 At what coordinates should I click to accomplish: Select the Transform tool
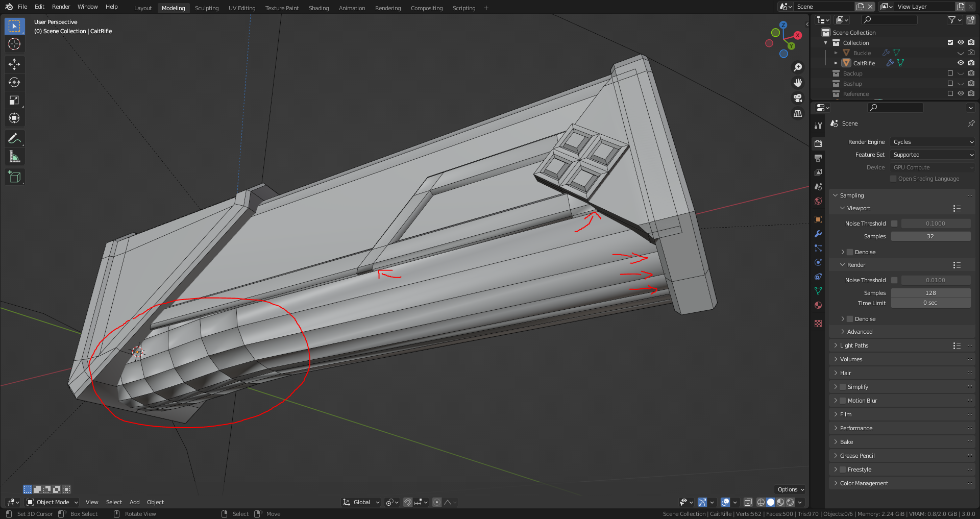(14, 118)
